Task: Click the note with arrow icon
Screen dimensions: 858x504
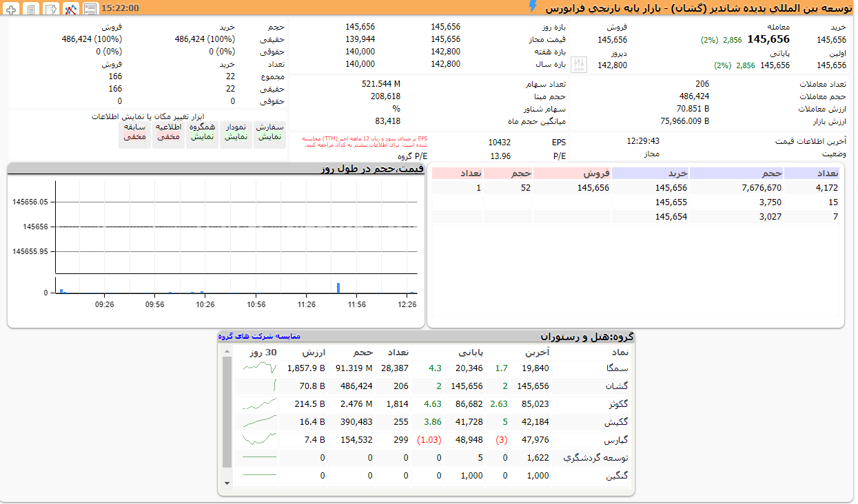Action: pos(51,8)
